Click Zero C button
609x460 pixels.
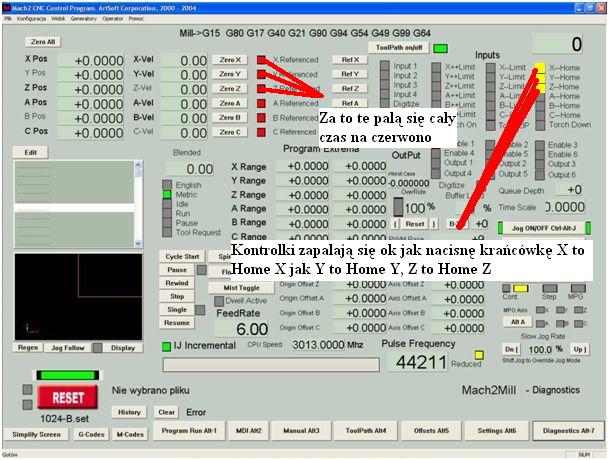[x=230, y=132]
